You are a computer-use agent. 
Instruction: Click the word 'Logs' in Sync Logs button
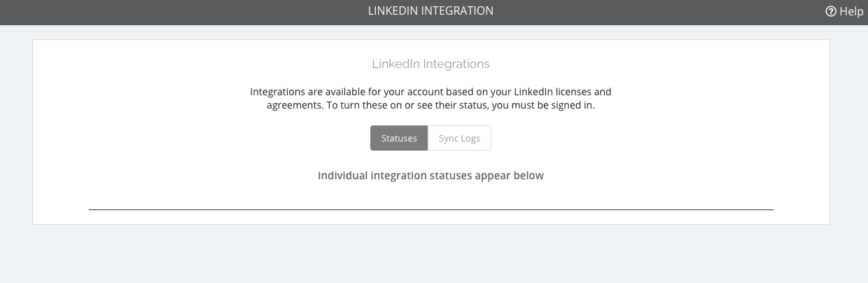tap(471, 138)
